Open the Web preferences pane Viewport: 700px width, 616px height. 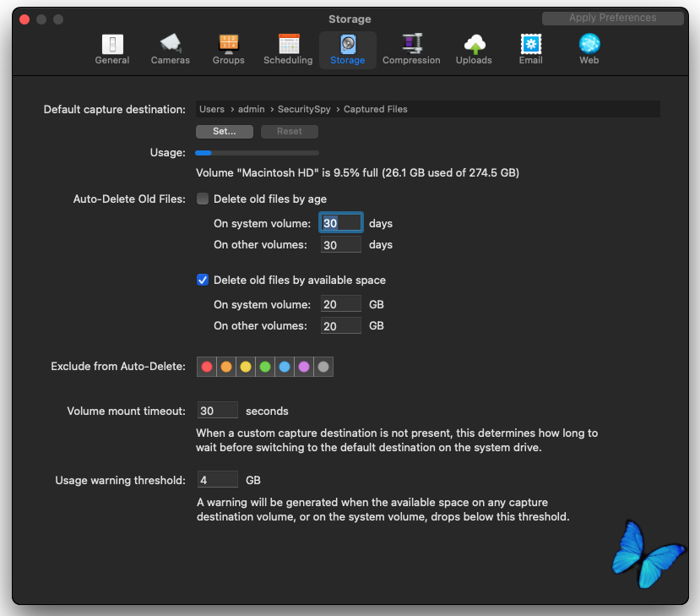point(589,50)
